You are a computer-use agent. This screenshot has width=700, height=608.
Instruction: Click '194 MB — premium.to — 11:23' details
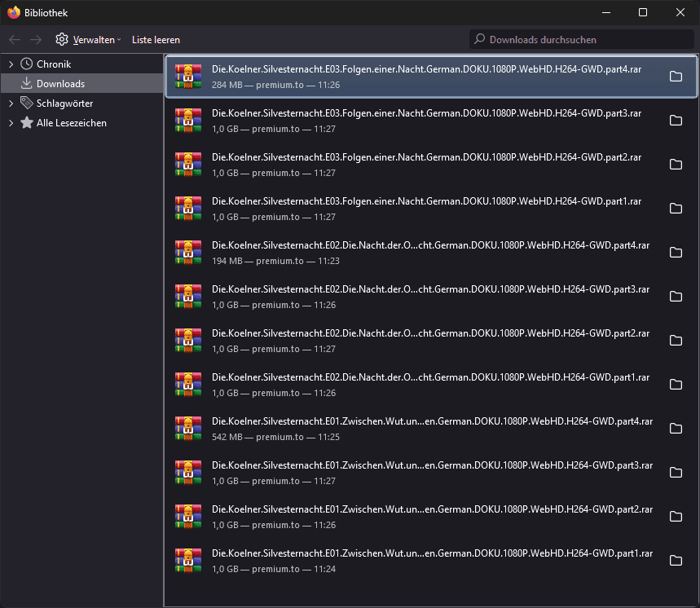pyautogui.click(x=275, y=261)
